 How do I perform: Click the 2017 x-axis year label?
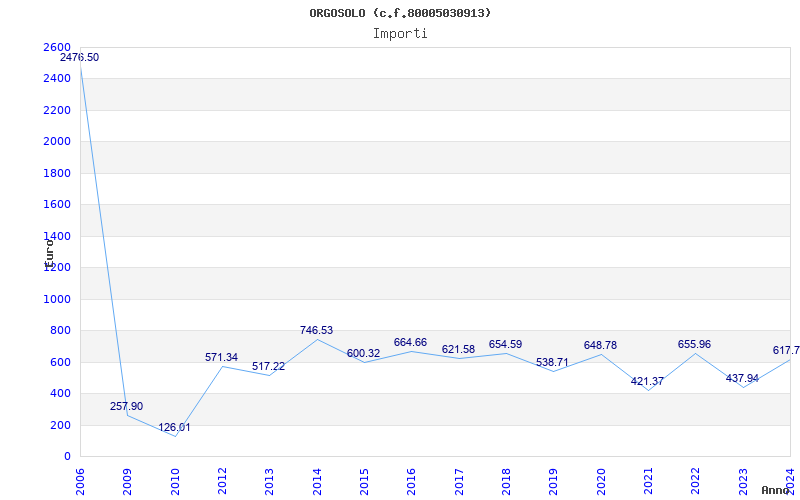(x=459, y=482)
